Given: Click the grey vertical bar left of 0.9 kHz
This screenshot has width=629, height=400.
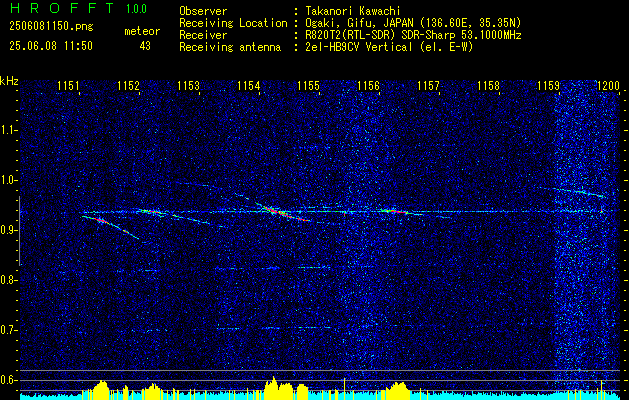Looking at the screenshot, I should click(x=20, y=231).
